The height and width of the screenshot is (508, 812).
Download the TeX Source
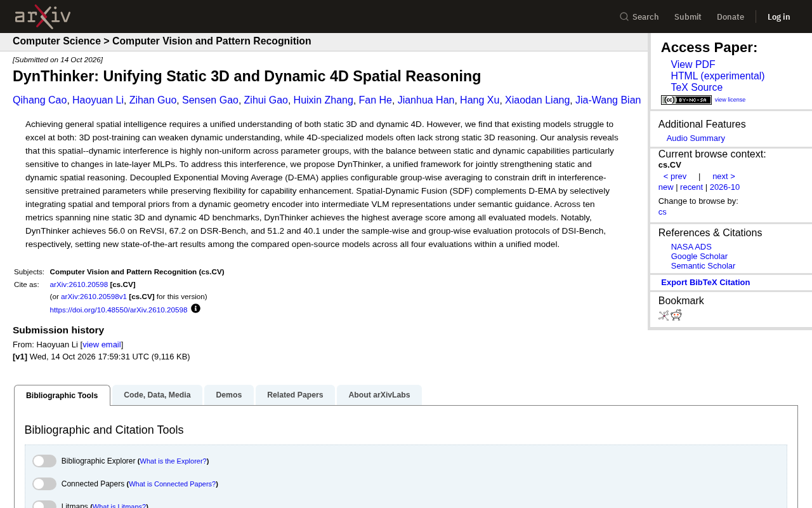(x=697, y=88)
